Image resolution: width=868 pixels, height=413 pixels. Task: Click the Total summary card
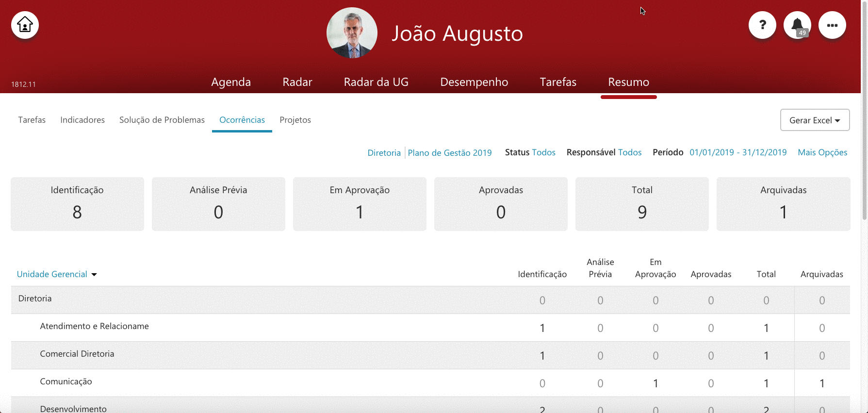(x=642, y=204)
